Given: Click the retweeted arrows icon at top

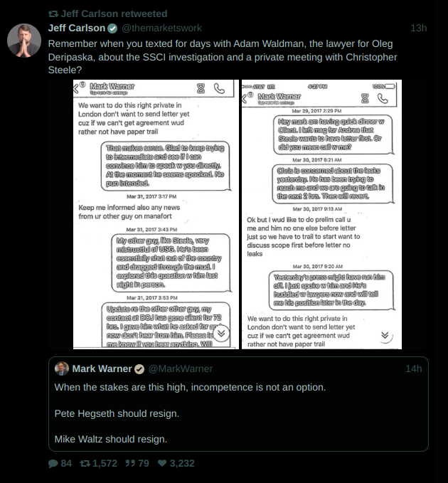Looking at the screenshot, I should [53, 14].
